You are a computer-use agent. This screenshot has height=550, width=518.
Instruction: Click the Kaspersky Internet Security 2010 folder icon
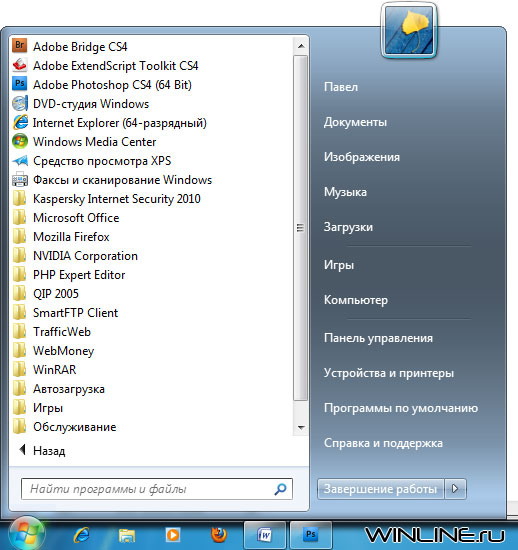pyautogui.click(x=20, y=199)
